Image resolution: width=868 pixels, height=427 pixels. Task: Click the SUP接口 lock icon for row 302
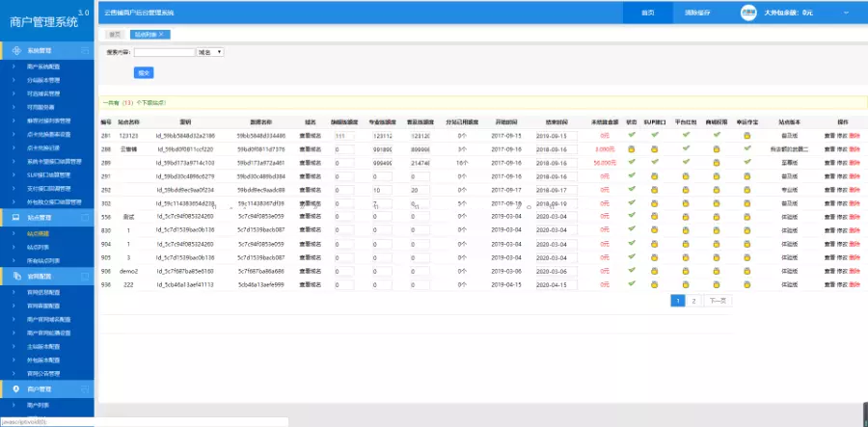[x=654, y=203]
